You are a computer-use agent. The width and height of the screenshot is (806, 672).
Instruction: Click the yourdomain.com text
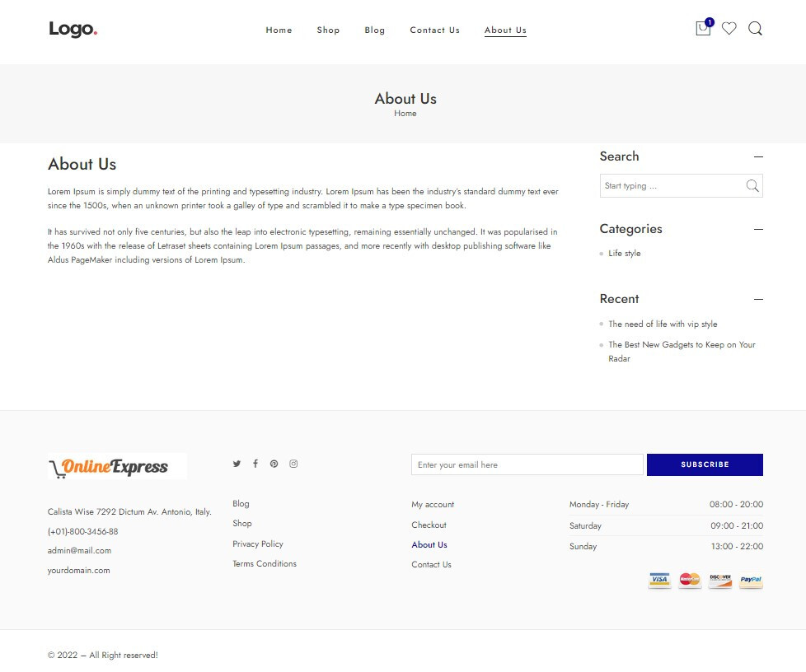coord(78,570)
